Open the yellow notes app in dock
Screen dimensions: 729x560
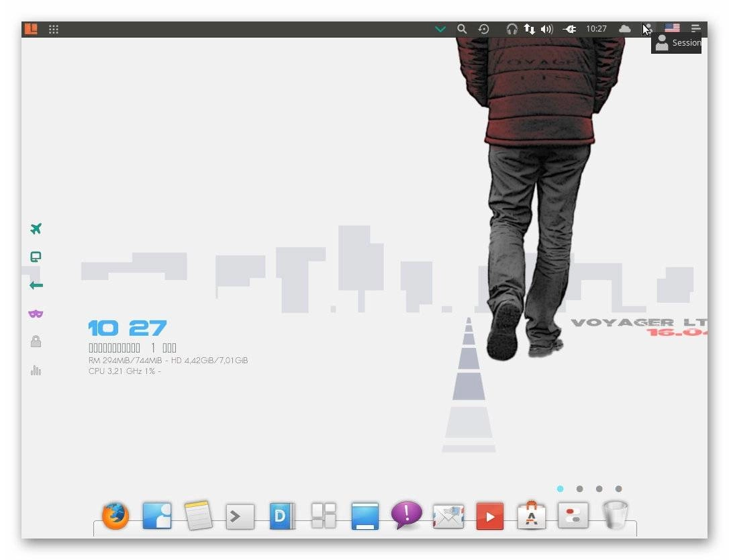point(199,516)
